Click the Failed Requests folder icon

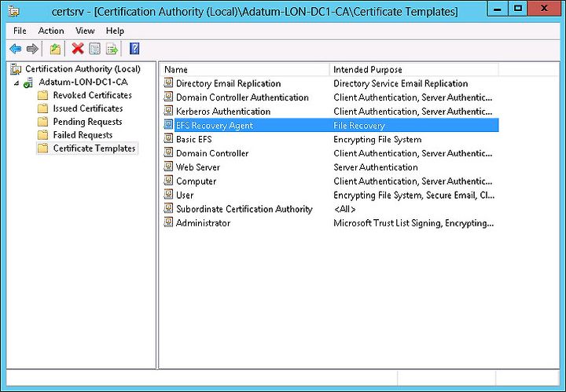click(x=42, y=135)
